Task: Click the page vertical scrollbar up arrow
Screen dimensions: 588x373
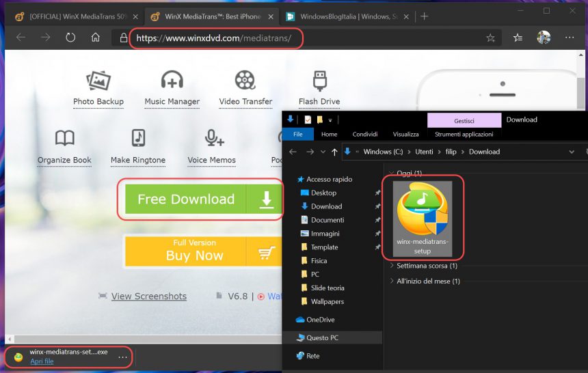Action: (581, 55)
